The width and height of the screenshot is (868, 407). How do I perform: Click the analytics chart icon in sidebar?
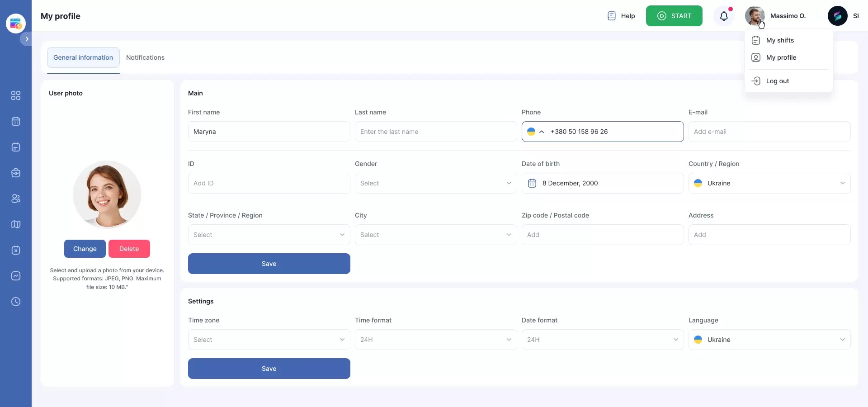tap(16, 276)
